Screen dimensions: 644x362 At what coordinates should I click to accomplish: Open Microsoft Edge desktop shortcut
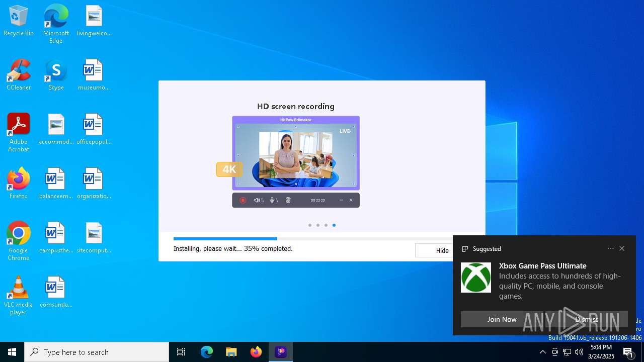click(x=56, y=24)
